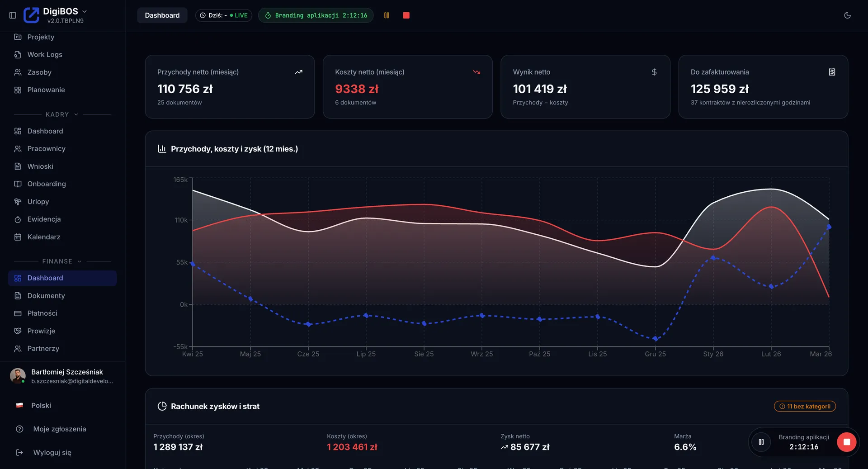Change language via Polski
Viewport: 868px width, 469px height.
[62, 406]
